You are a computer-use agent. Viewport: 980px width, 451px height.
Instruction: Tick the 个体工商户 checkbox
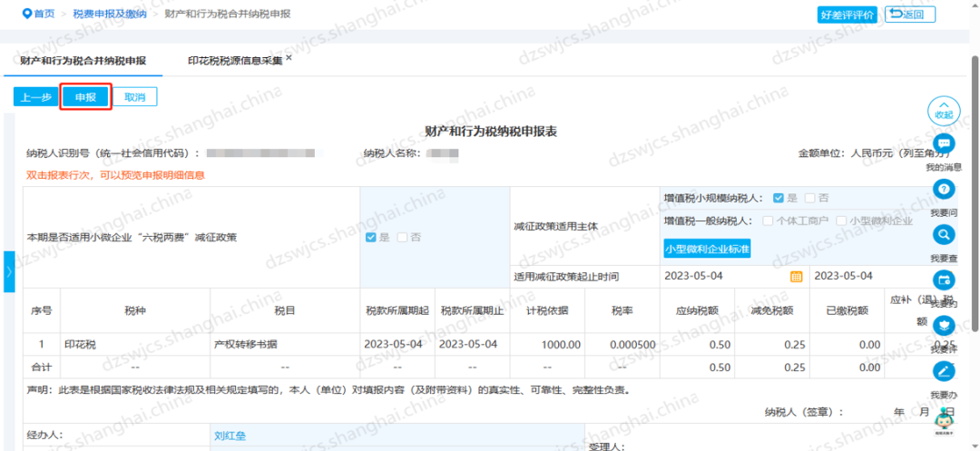pos(768,221)
